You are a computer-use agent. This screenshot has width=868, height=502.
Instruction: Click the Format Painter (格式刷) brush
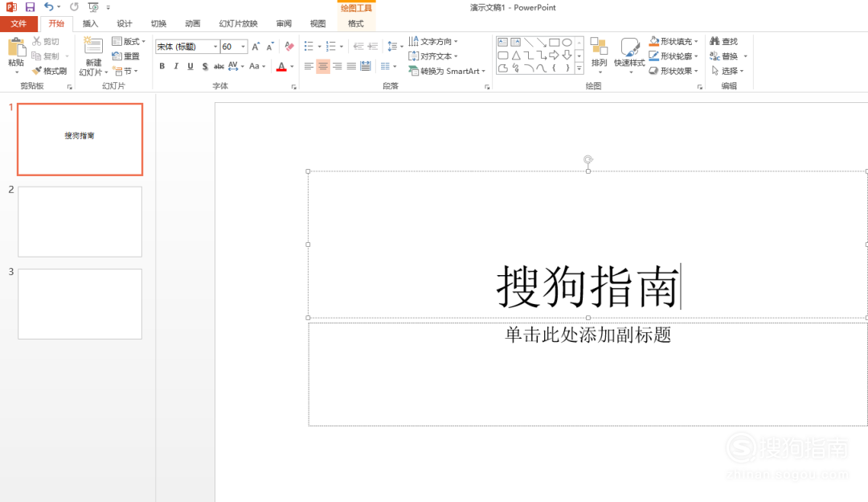tap(49, 71)
